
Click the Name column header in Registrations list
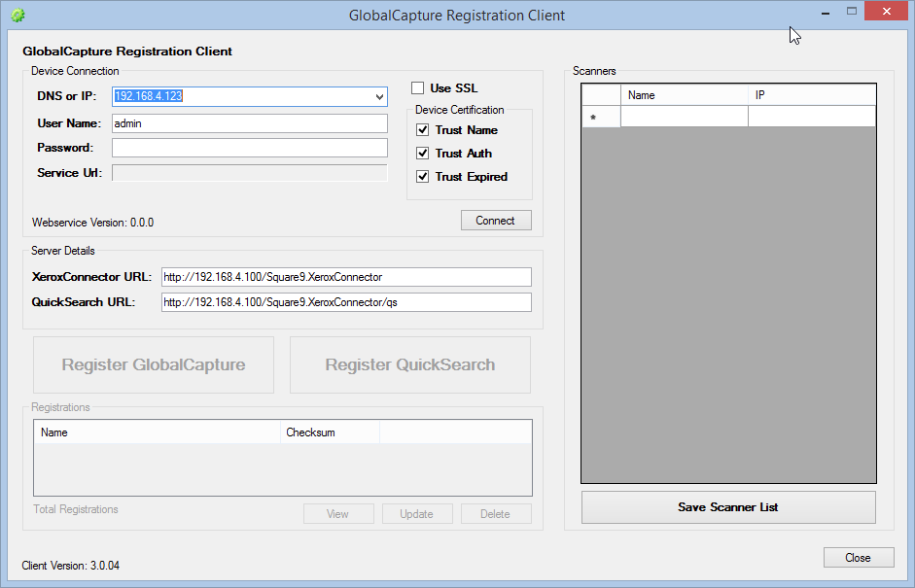click(157, 432)
